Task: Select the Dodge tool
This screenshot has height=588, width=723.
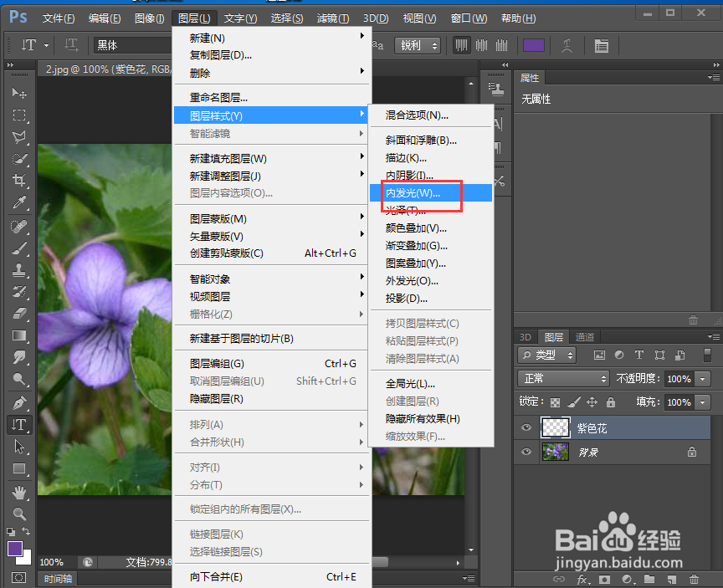Action: click(x=19, y=379)
